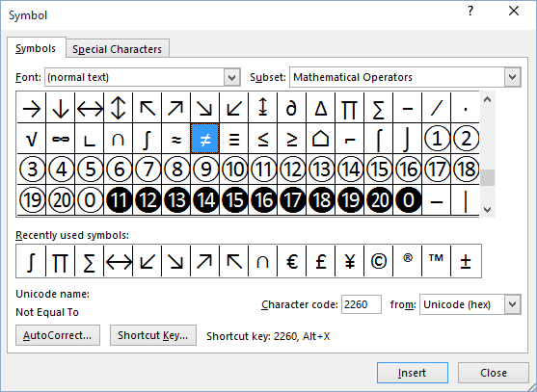Choose the black circled number 11

tap(119, 199)
